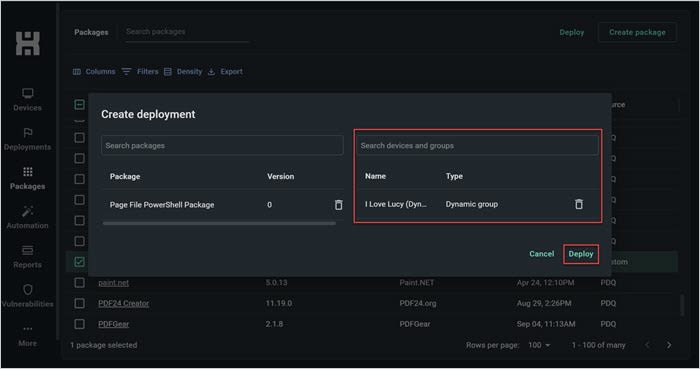Click the PDF24.org vendor cell

point(417,303)
